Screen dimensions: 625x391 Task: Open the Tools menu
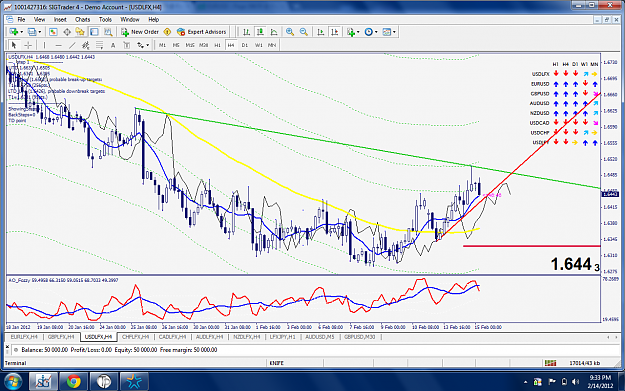(x=105, y=19)
